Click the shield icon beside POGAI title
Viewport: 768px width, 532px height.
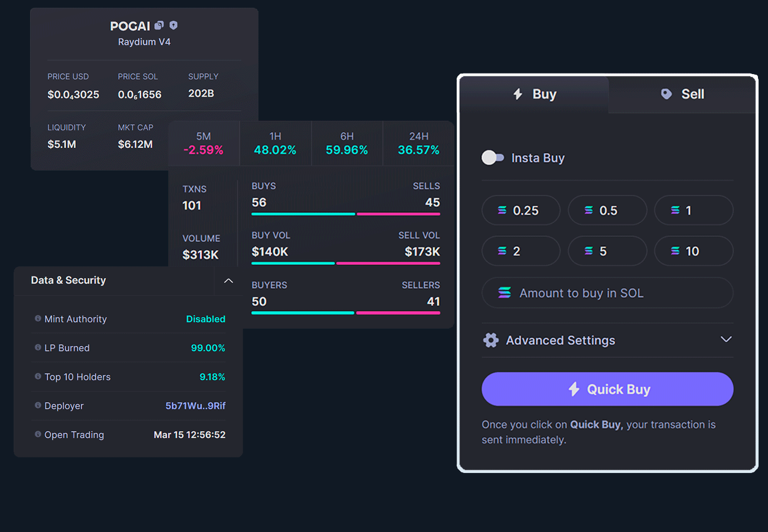173,25
